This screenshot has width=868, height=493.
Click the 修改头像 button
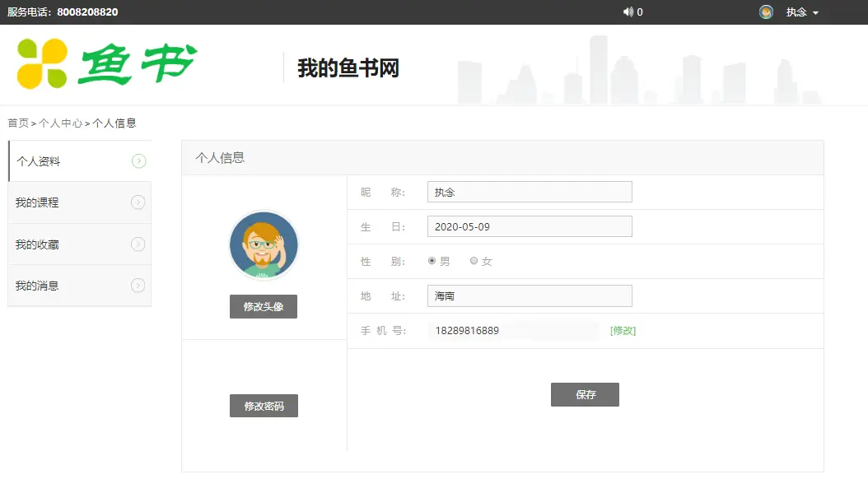pyautogui.click(x=264, y=306)
